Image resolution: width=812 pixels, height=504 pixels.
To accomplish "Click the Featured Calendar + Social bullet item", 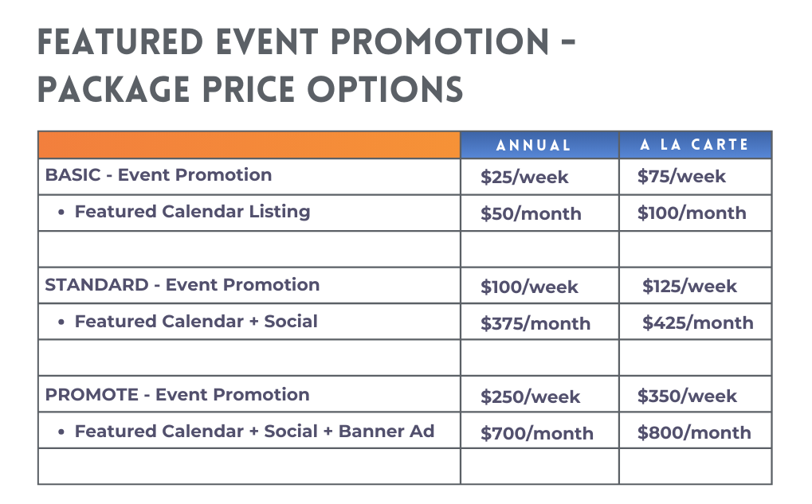I will click(196, 322).
